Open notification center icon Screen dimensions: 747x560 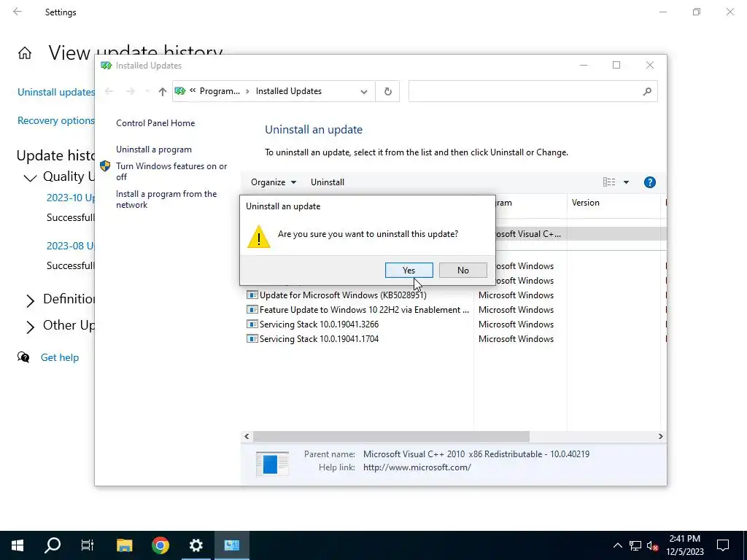pos(723,545)
